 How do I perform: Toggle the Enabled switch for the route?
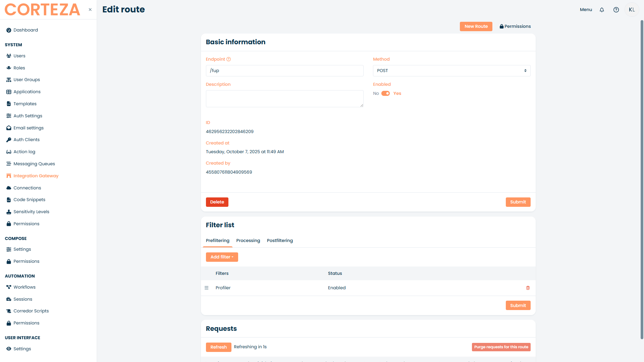(386, 94)
